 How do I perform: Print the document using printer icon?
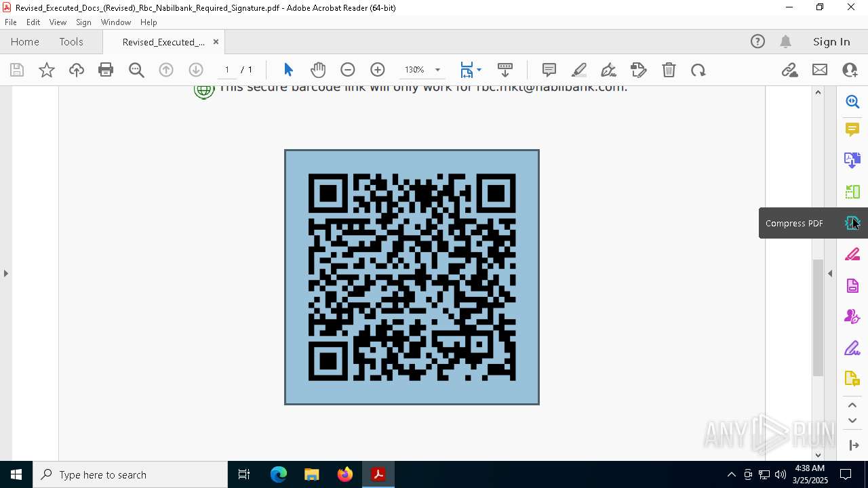pos(106,70)
